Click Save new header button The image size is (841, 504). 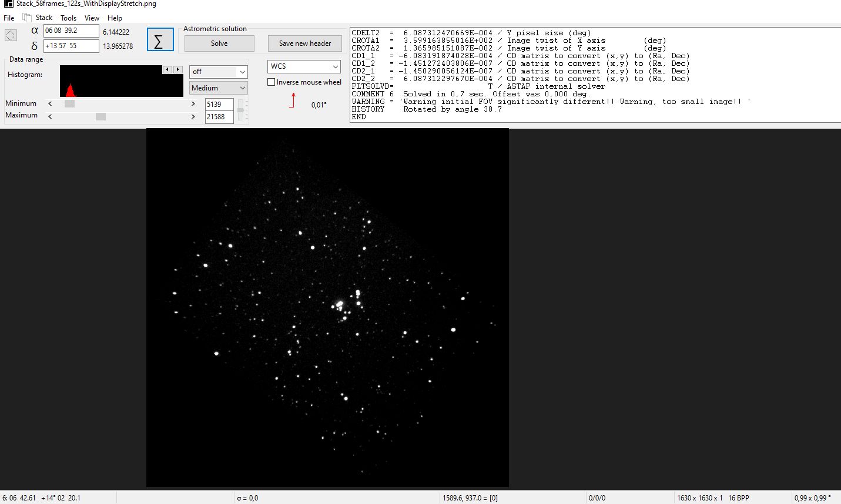pos(305,43)
